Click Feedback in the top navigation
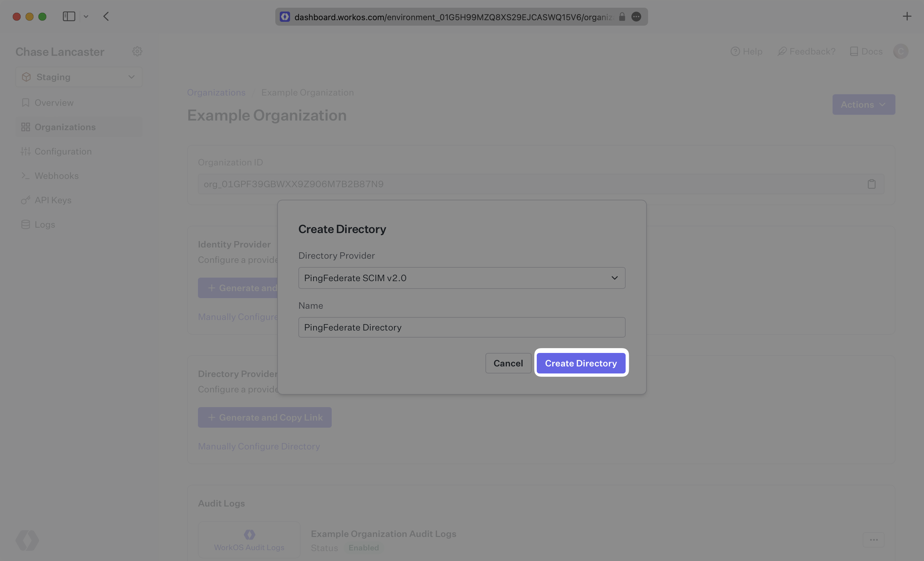924x561 pixels. point(806,51)
